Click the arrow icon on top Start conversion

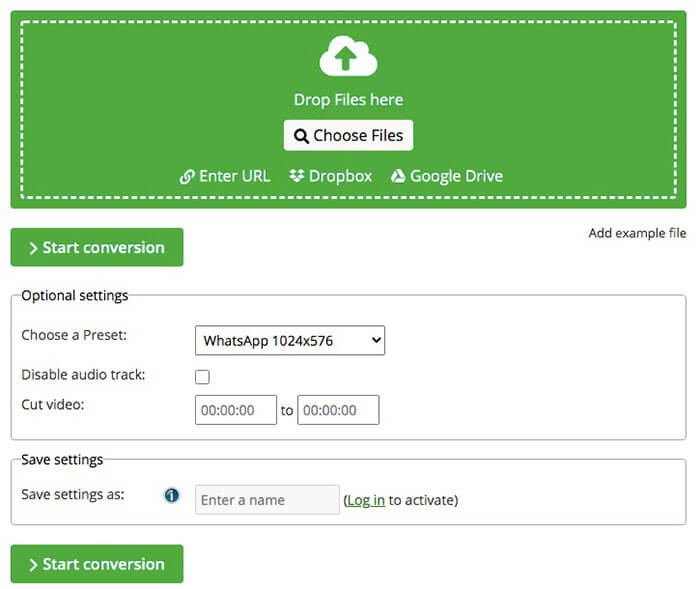(x=33, y=248)
